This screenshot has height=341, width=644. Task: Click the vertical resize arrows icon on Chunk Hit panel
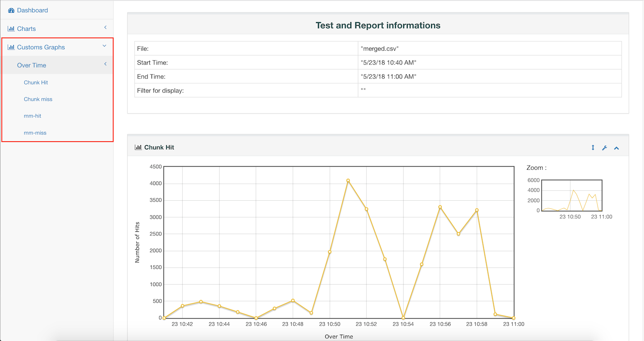tap(593, 147)
